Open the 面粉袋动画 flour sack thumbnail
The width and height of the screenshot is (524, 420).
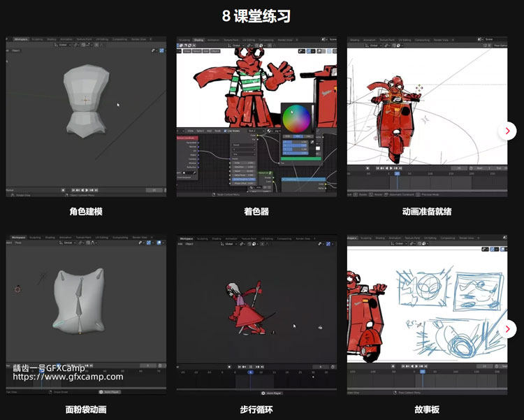pyautogui.click(x=86, y=314)
